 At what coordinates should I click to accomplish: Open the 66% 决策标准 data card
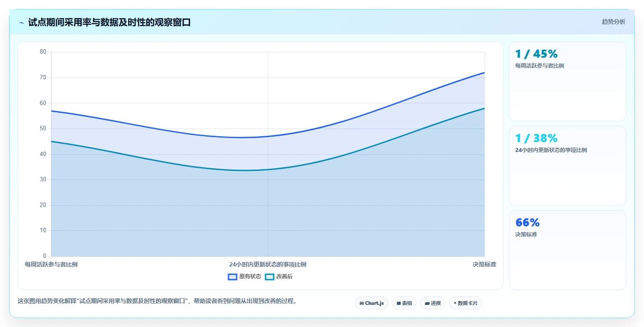click(567, 250)
